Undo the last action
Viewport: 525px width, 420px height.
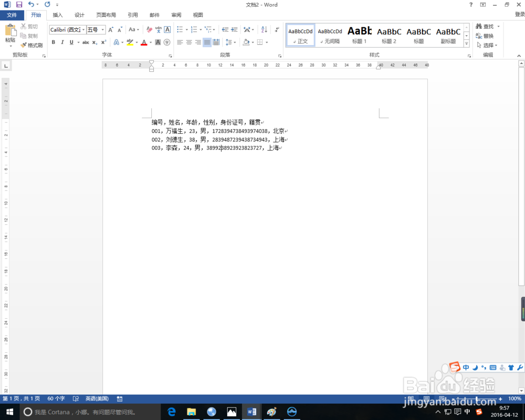[x=31, y=4]
